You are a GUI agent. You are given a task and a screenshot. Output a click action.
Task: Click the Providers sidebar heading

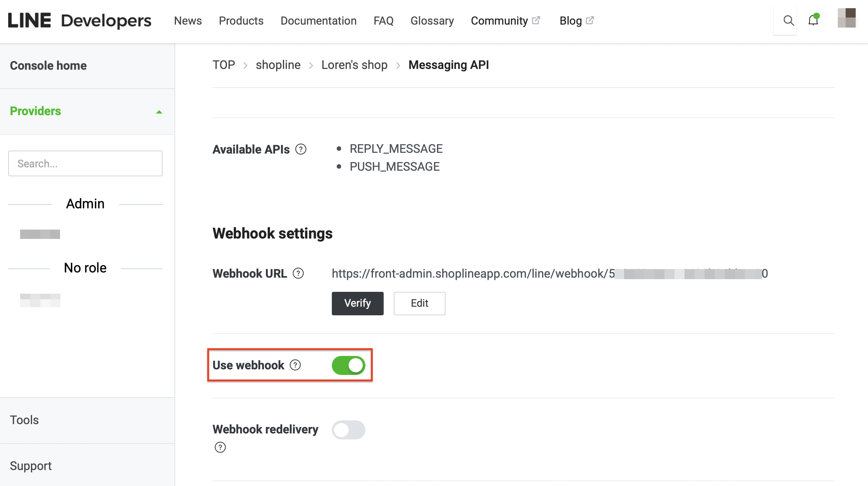tap(35, 111)
